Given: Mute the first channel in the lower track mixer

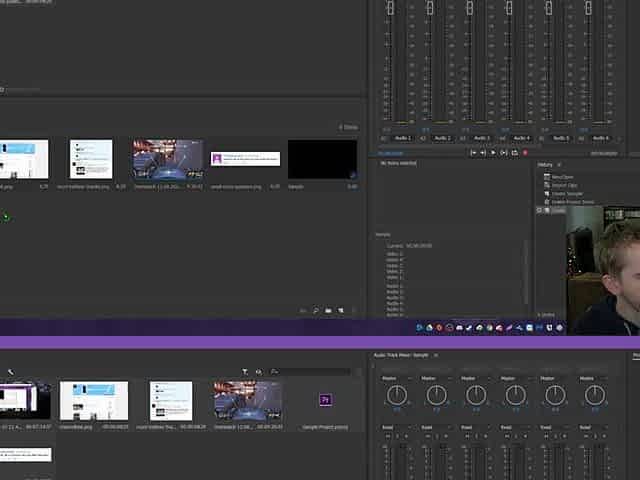Looking at the screenshot, I should [388, 436].
